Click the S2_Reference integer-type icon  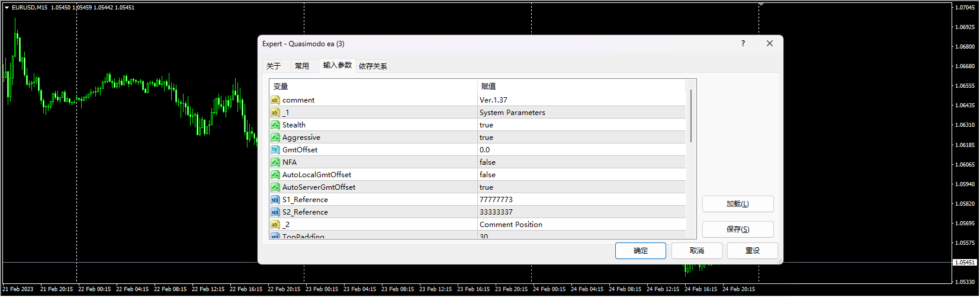click(x=275, y=212)
